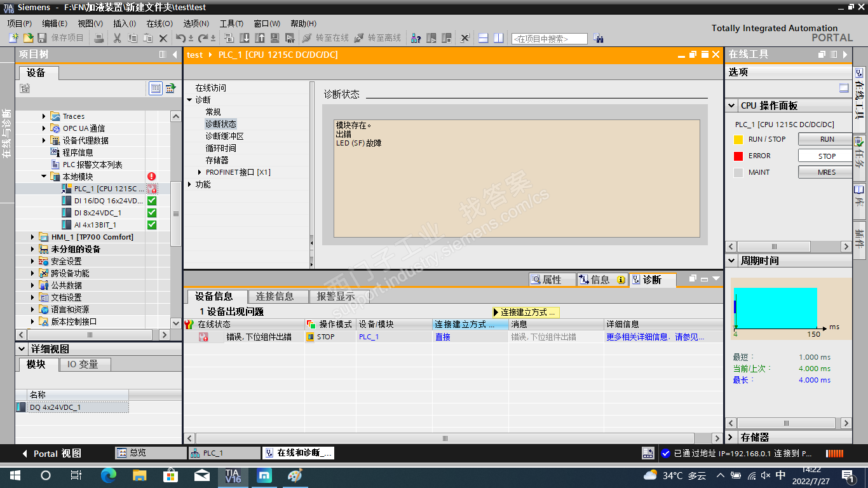
Task: Click PLC_1 error status icon in tree
Action: click(152, 189)
